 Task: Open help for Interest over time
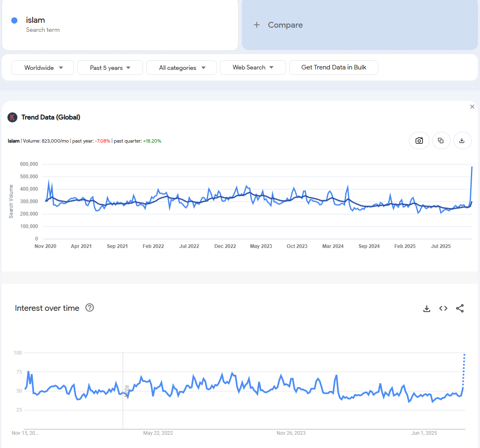click(89, 307)
